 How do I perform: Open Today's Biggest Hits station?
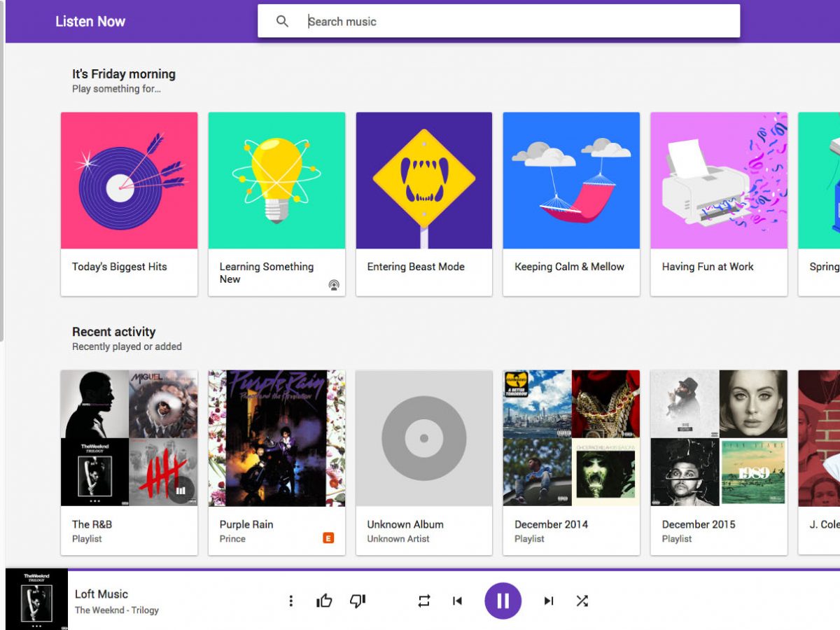(x=129, y=181)
